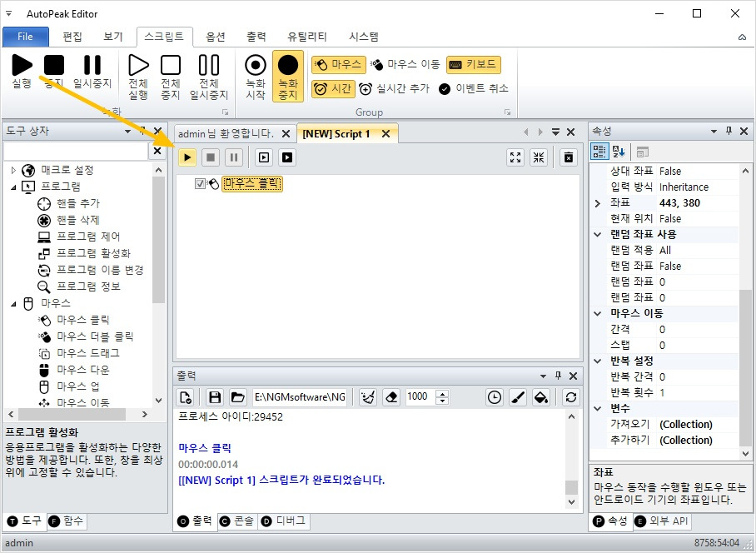Image resolution: width=756 pixels, height=553 pixels.
Task: Sort properties alphabetically icon
Action: click(619, 152)
